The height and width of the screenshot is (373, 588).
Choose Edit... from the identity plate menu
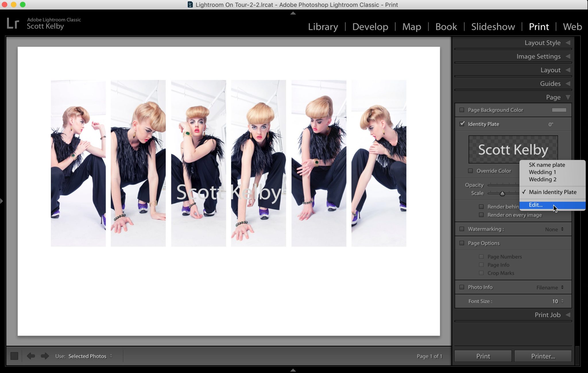[535, 205]
